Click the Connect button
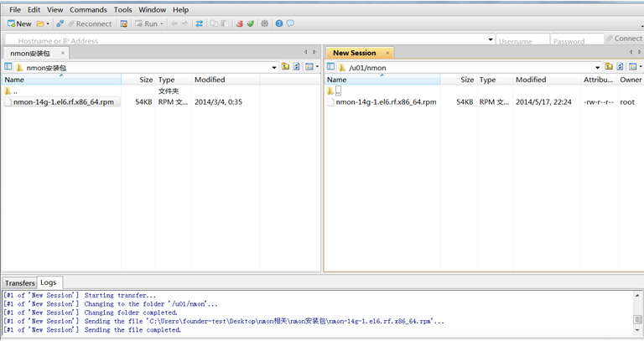644x341 pixels. (624, 39)
